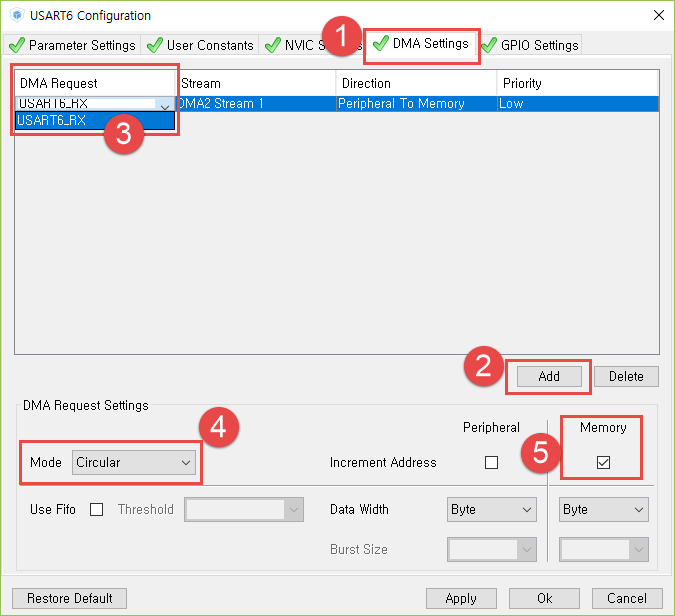Open the GPIO Settings tab

pos(530,45)
